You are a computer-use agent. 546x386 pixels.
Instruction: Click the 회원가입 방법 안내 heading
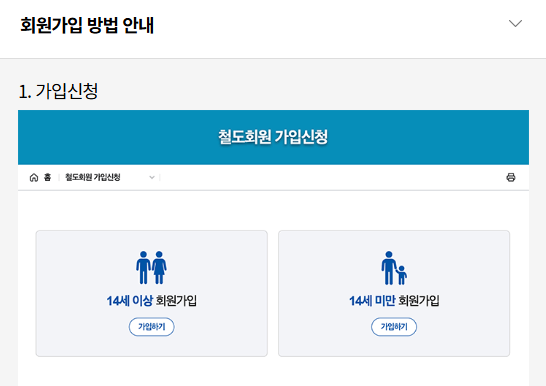tap(87, 25)
